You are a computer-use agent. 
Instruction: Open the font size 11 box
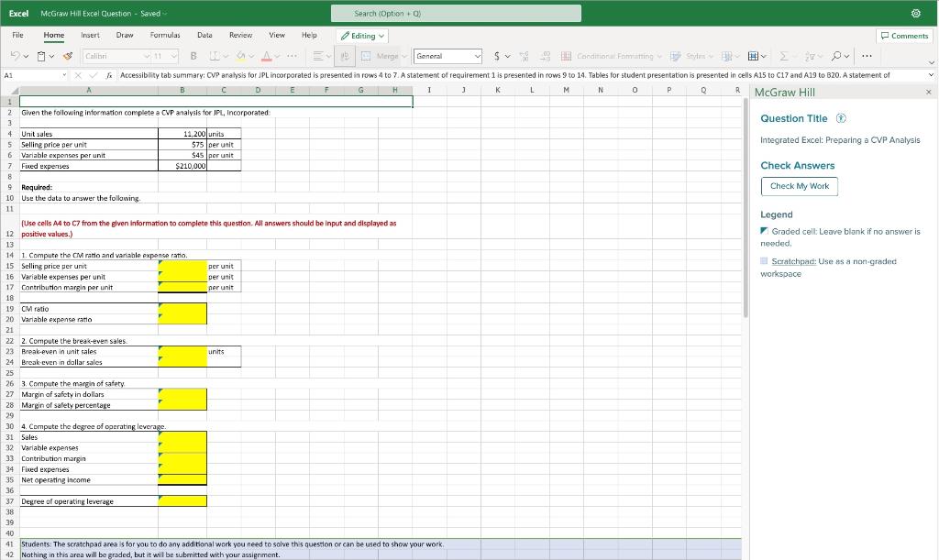tap(165, 56)
